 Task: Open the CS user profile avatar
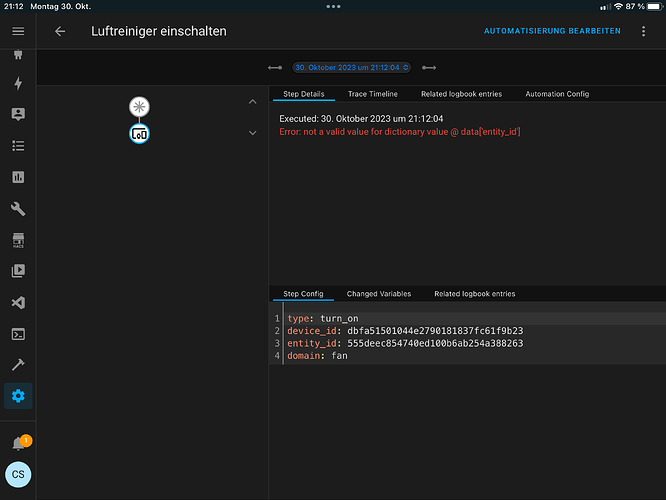18,475
